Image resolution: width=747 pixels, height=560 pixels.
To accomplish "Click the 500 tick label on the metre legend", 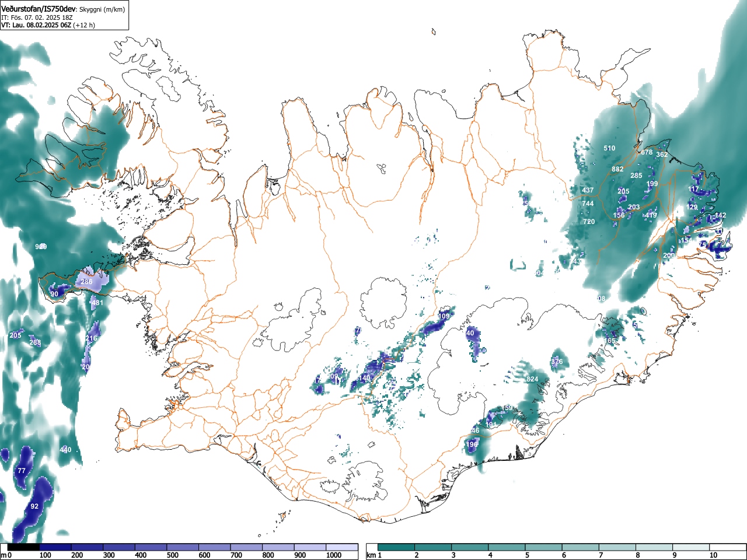I will [x=172, y=555].
